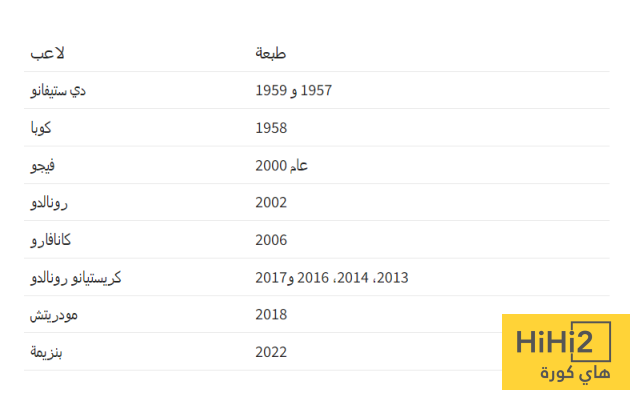Click the HiHi2 logo watermark
This screenshot has height=401, width=640.
[566, 352]
